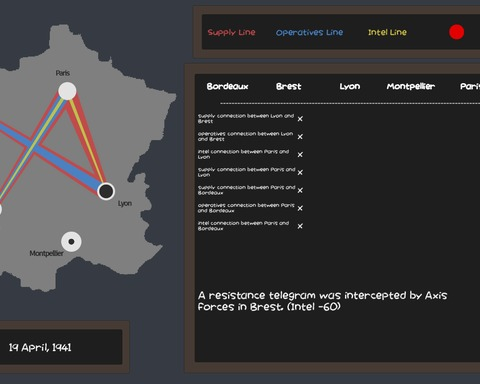Click the 'Operatives connection between Lyon and Brest' text
The image size is (480, 384).
point(245,137)
